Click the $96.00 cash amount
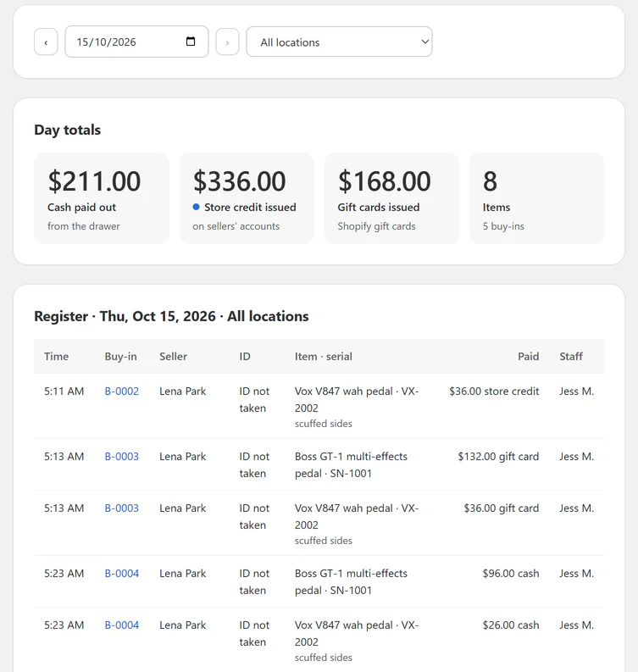The width and height of the screenshot is (638, 672). pos(511,574)
